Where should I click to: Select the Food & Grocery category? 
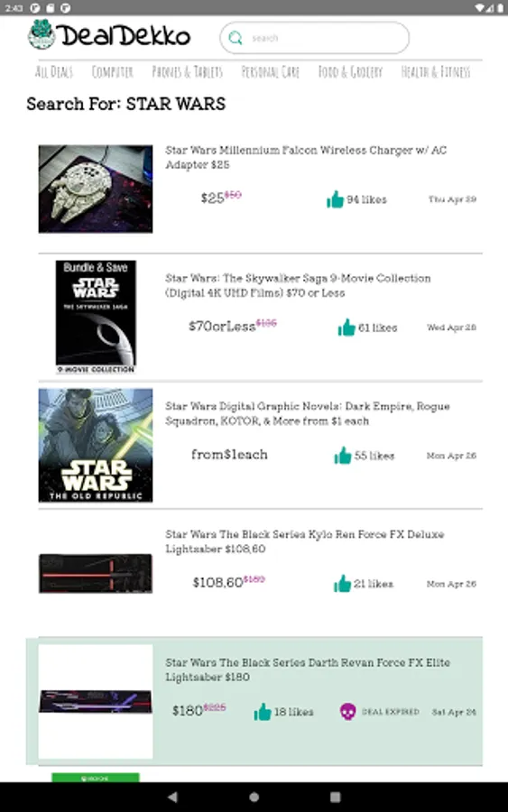pos(350,72)
